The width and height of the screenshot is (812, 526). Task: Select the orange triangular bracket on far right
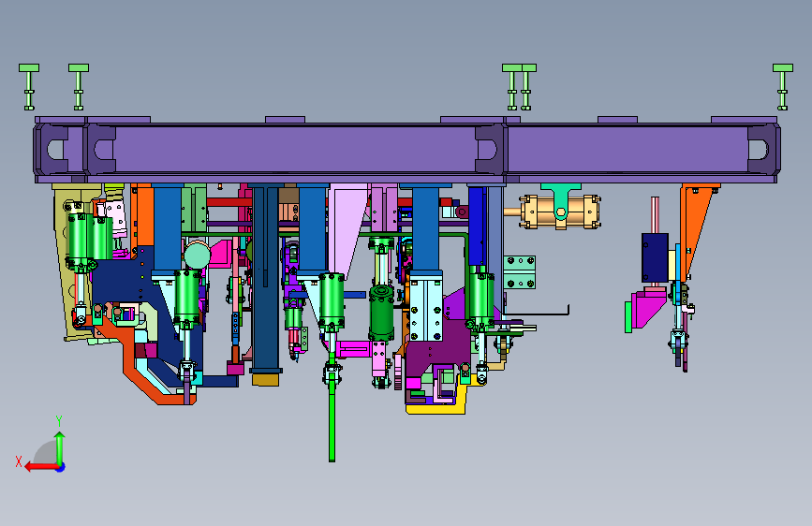tap(696, 227)
